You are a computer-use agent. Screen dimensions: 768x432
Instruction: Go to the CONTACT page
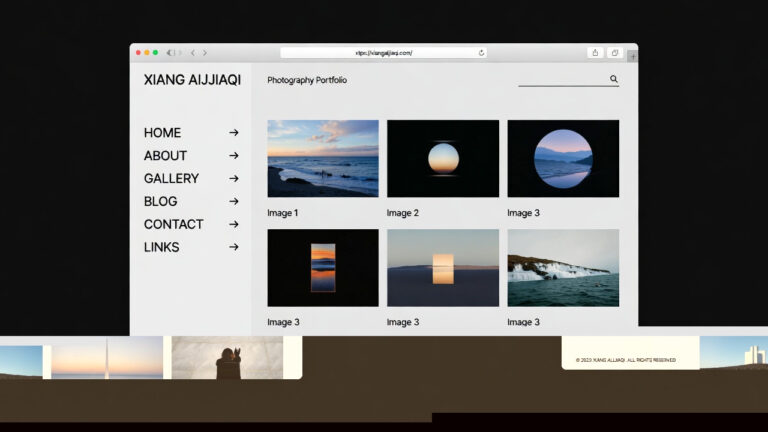coord(173,225)
